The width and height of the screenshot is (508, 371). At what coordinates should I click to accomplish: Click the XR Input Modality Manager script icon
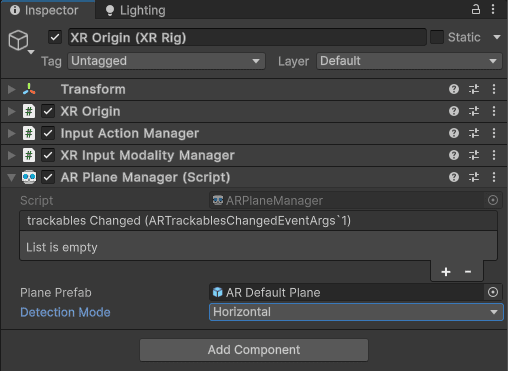coord(29,155)
